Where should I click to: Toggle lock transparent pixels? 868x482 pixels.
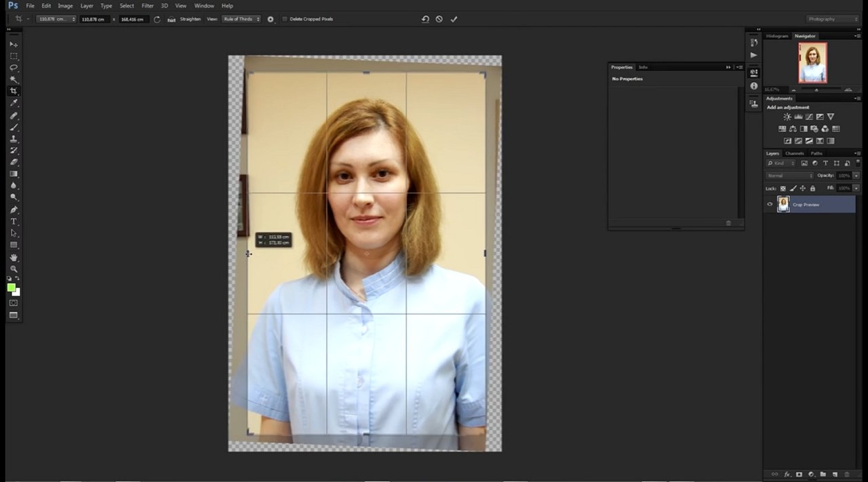(783, 188)
